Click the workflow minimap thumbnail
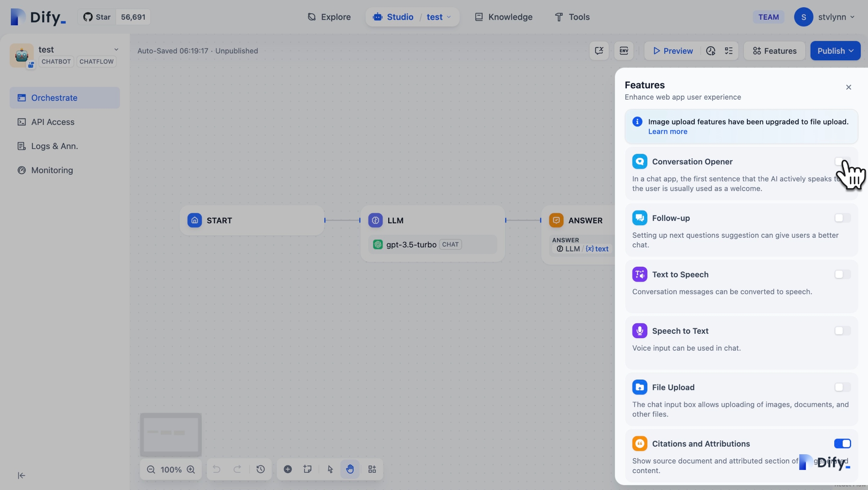The width and height of the screenshot is (868, 490). [171, 435]
